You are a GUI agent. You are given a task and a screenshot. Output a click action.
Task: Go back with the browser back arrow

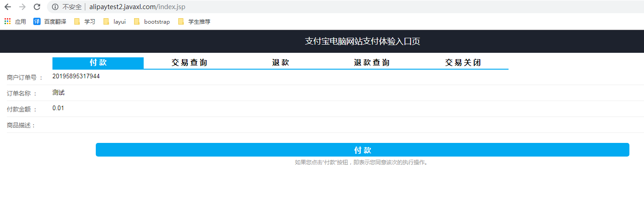7,7
